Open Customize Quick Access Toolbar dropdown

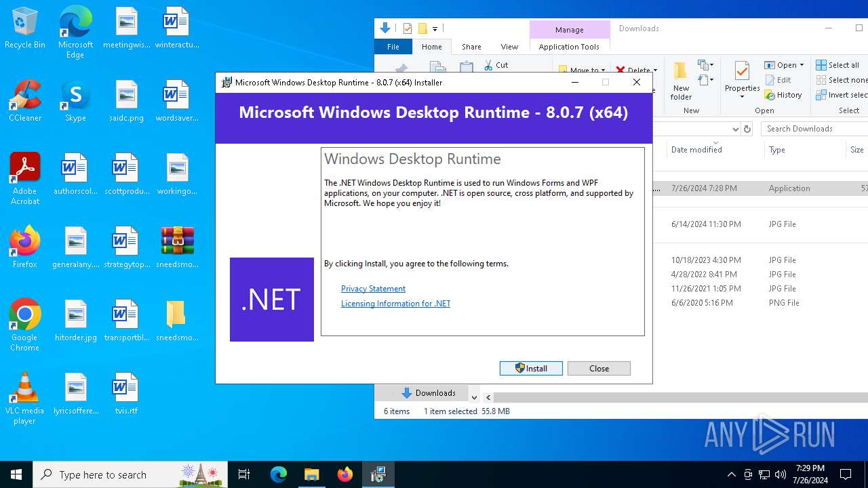tap(435, 28)
